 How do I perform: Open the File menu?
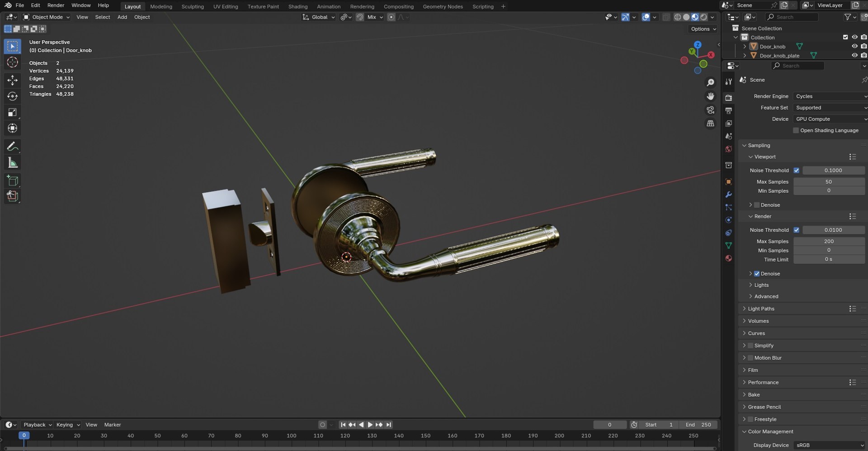click(19, 5)
